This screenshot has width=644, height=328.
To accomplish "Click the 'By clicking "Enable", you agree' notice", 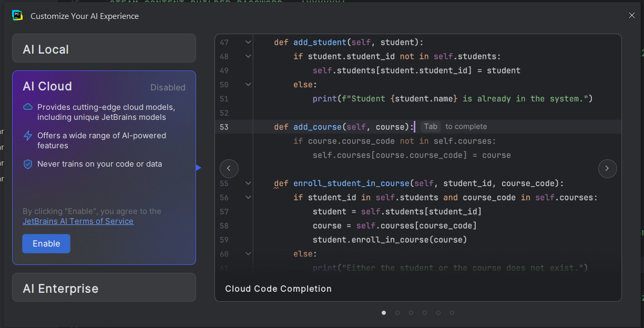I will pos(92,211).
